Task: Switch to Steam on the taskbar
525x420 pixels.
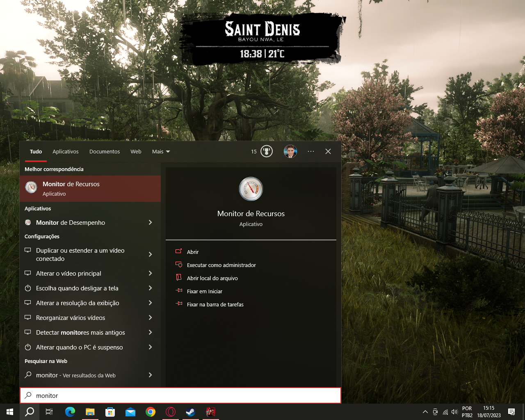Action: click(191, 412)
